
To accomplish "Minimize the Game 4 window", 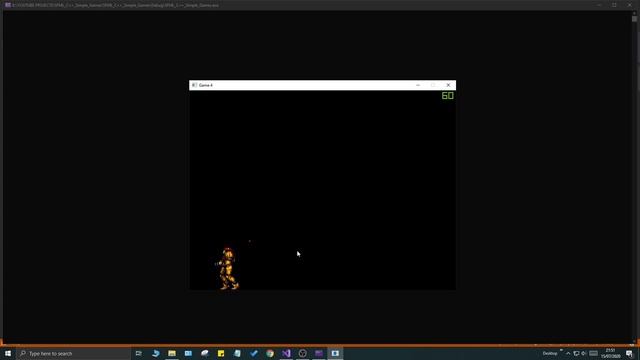I will [x=418, y=85].
